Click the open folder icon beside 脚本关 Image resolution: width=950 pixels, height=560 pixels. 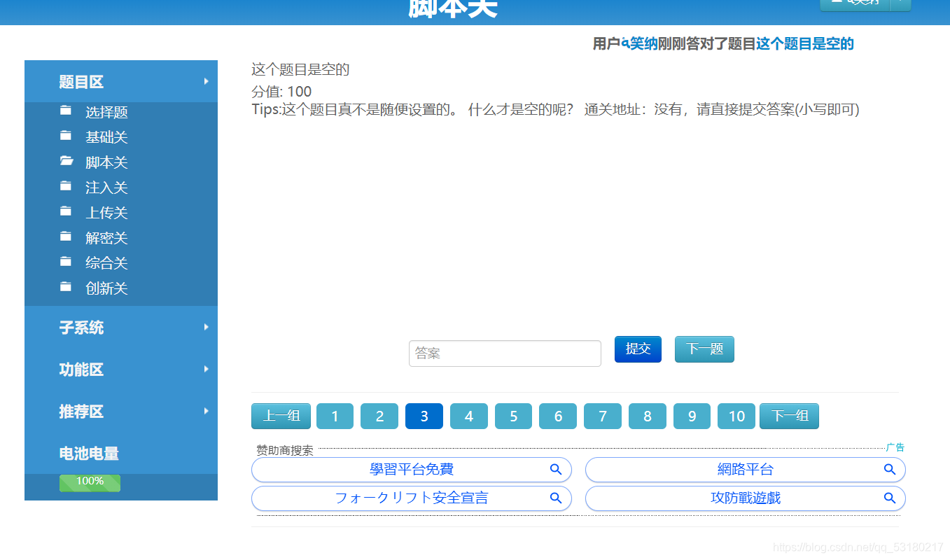67,160
